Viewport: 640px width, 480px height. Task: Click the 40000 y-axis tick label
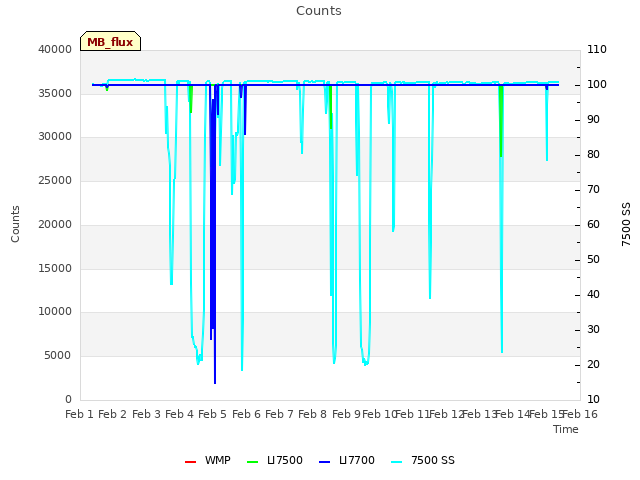(x=55, y=49)
